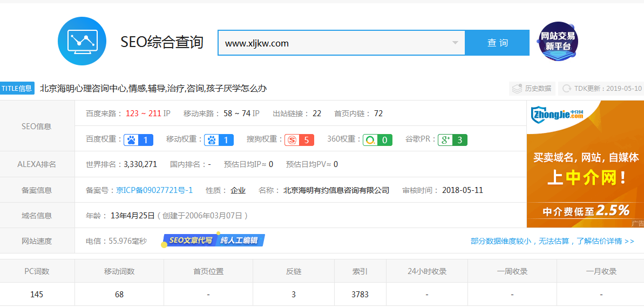644x307 pixels.
Task: Expand the domain input dropdown arrow
Action: click(455, 43)
